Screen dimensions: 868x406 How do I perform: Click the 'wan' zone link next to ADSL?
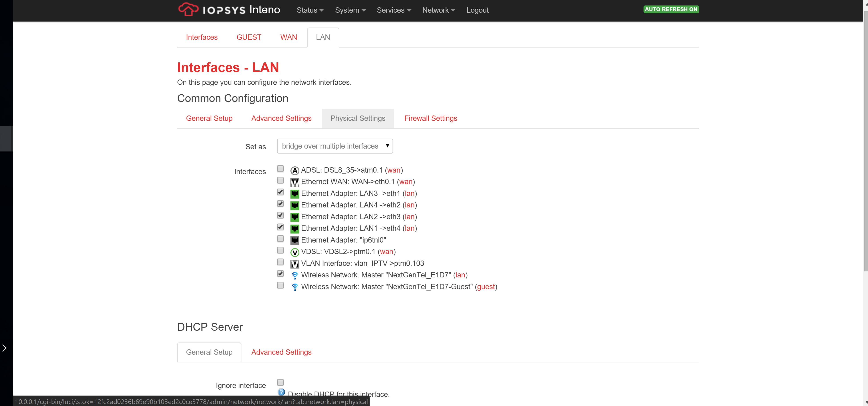[x=394, y=170]
